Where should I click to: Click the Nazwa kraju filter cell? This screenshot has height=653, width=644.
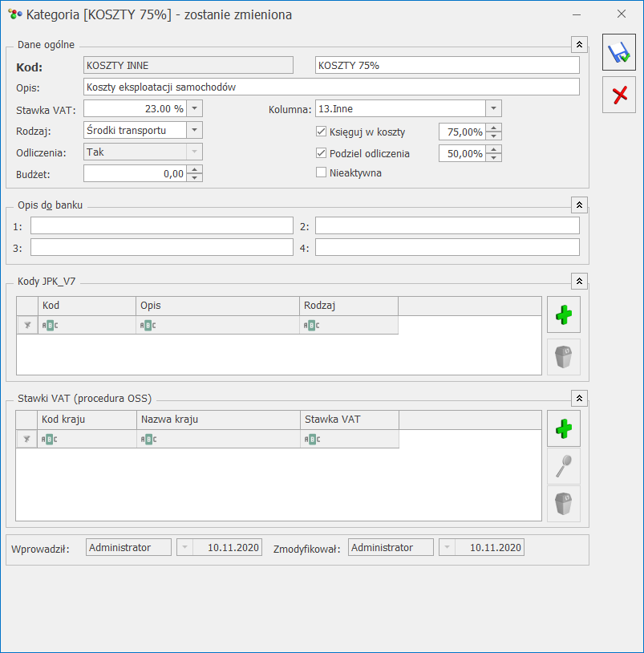219,439
